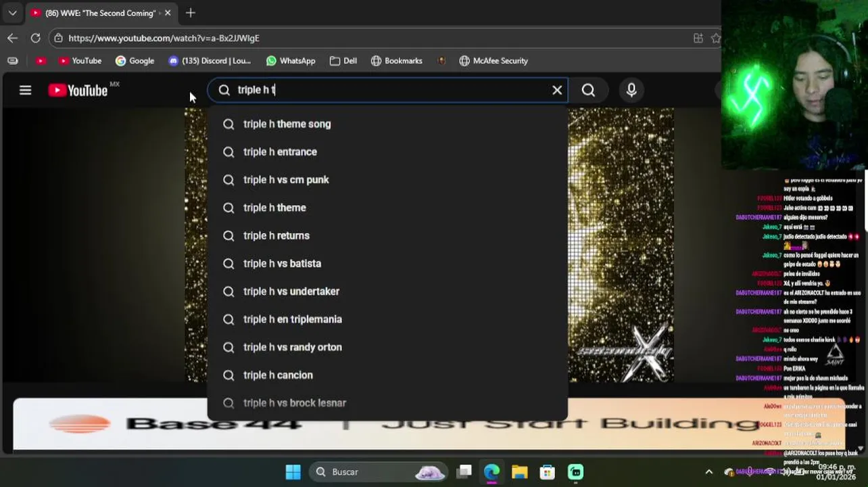The image size is (868, 487).
Task: Click the address bar URL
Action: (164, 38)
